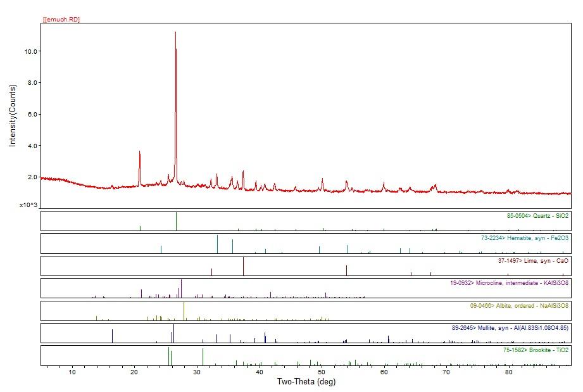Click the 30 degree tick label
Viewport: 583px width, 392px height.
click(x=197, y=372)
